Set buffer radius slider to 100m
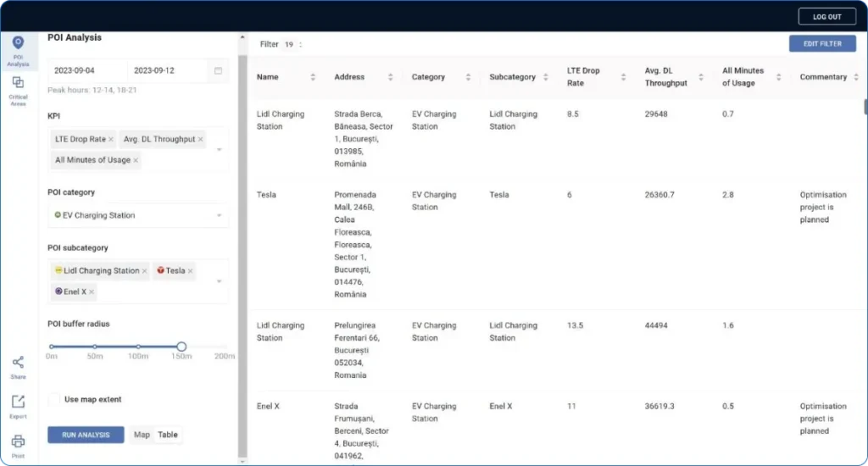The height and width of the screenshot is (466, 868). pyautogui.click(x=138, y=346)
